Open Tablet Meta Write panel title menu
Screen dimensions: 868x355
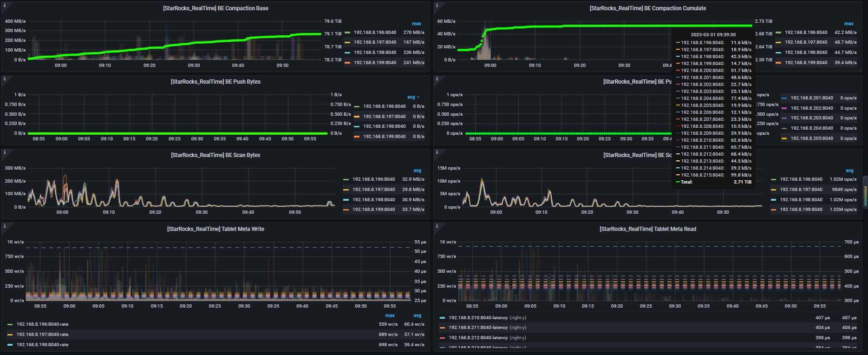pos(215,229)
